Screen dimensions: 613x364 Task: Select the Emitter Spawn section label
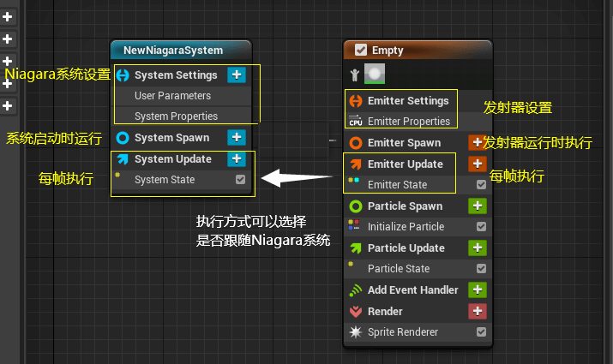pos(404,143)
